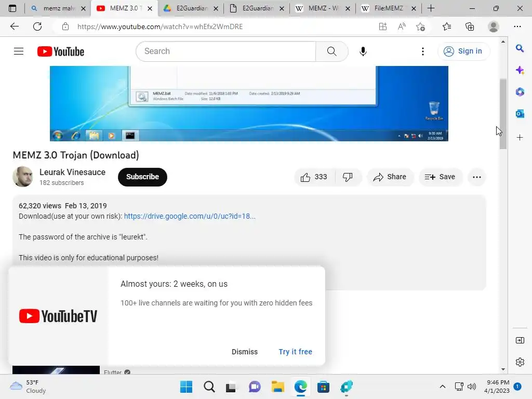Switch to first E2Guardian Drive tab

pyautogui.click(x=191, y=8)
